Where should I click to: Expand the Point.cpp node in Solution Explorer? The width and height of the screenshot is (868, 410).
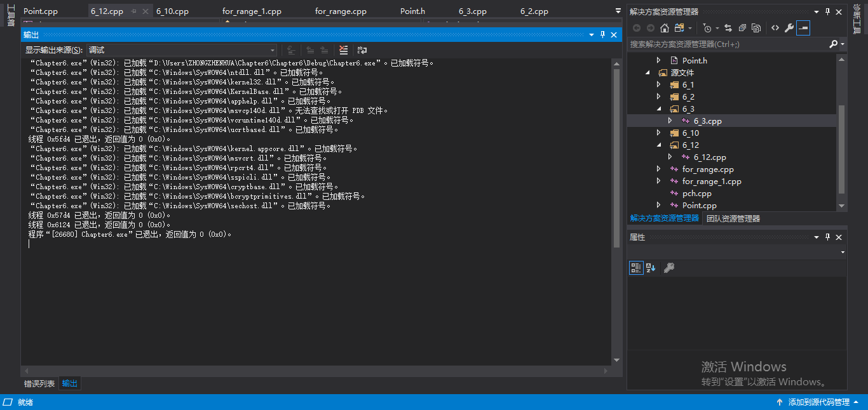click(x=659, y=205)
